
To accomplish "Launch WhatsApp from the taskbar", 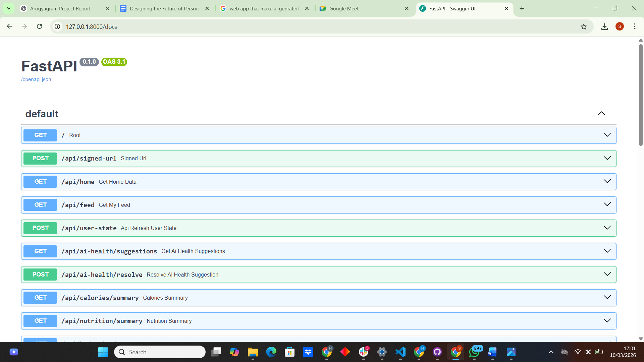I will tap(474, 352).
